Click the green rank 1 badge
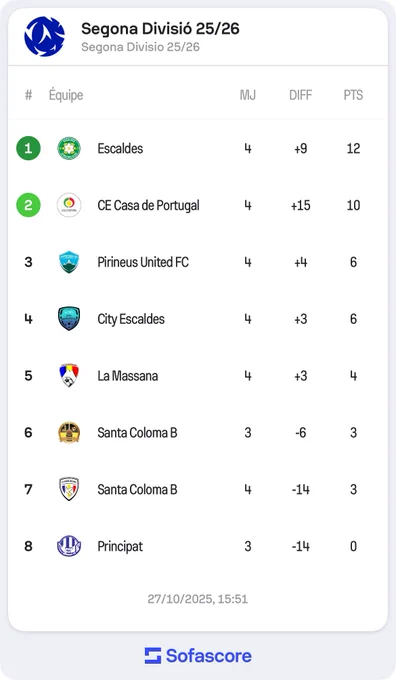 (x=29, y=148)
